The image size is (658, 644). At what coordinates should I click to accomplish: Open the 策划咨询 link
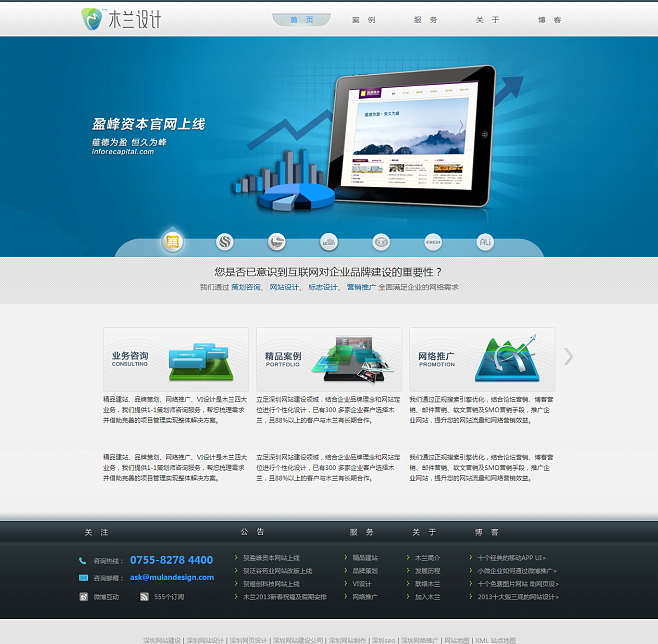[246, 287]
